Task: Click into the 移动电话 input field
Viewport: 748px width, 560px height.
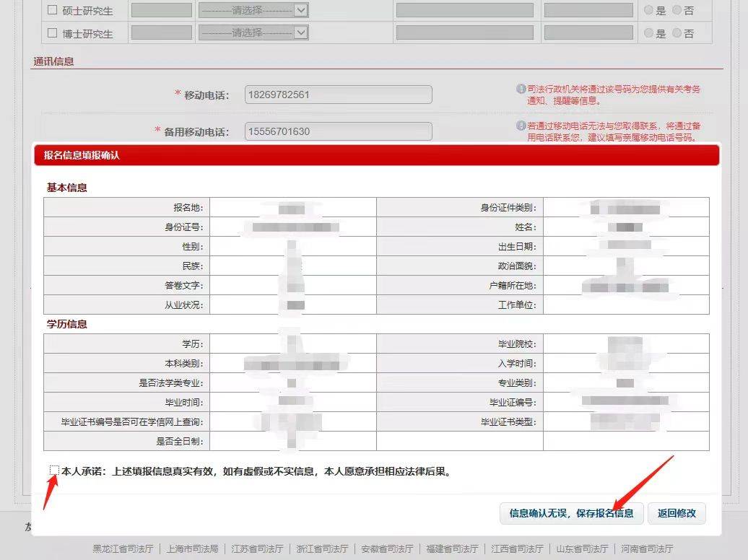Action: (338, 95)
